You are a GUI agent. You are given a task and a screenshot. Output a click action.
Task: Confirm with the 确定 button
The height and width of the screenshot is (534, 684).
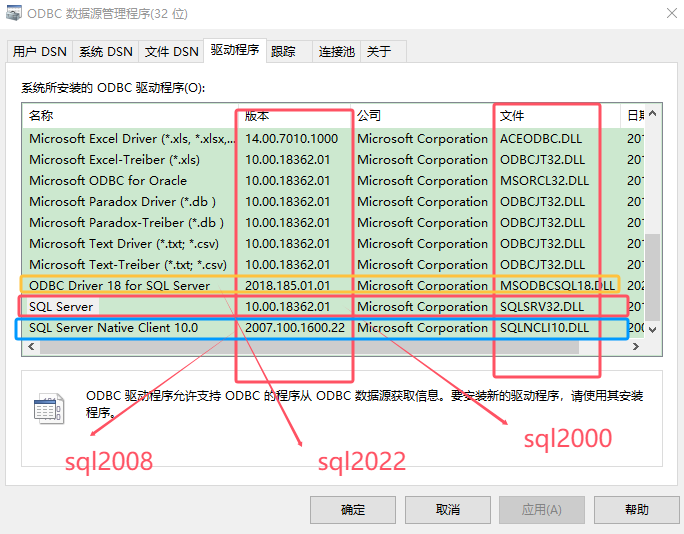click(x=353, y=510)
